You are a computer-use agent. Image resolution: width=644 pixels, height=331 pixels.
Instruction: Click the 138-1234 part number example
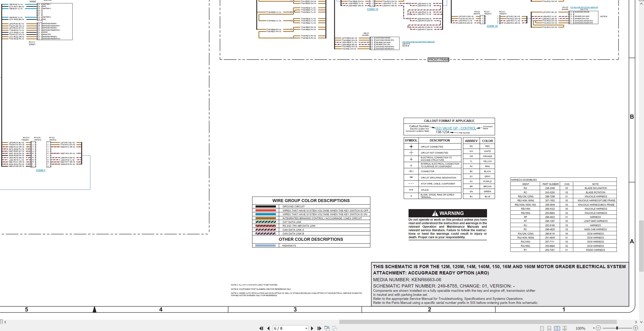442,132
